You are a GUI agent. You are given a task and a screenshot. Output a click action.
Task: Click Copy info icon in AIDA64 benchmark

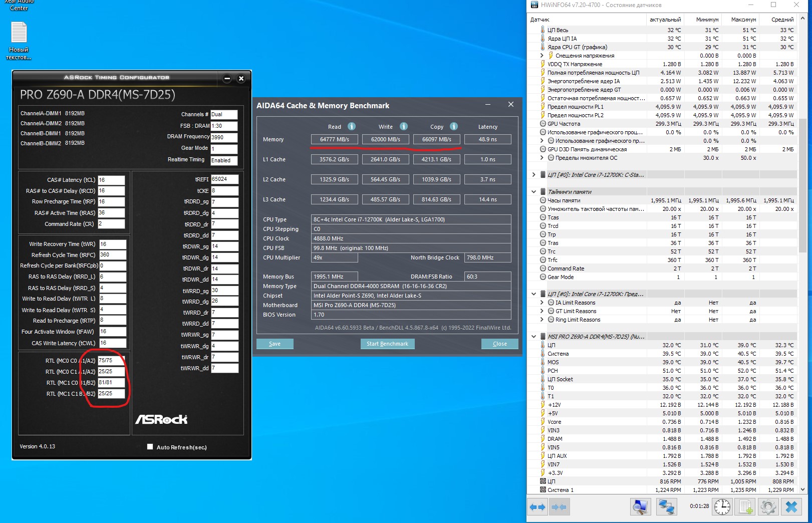(454, 126)
